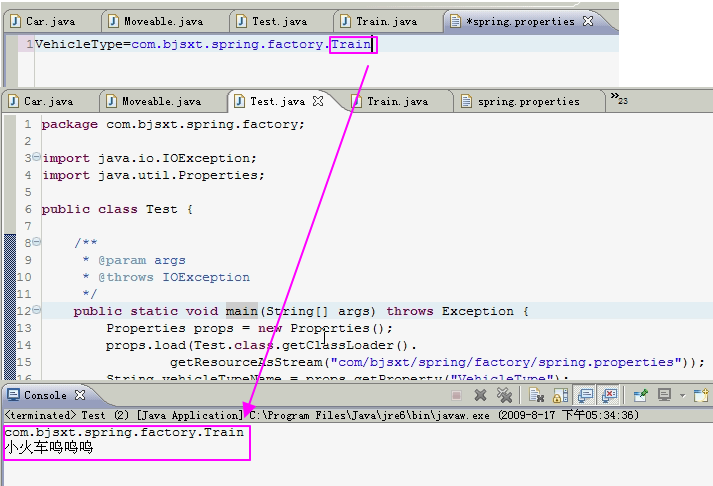713x486 pixels.
Task: Click the Open Console icon
Action: click(701, 395)
